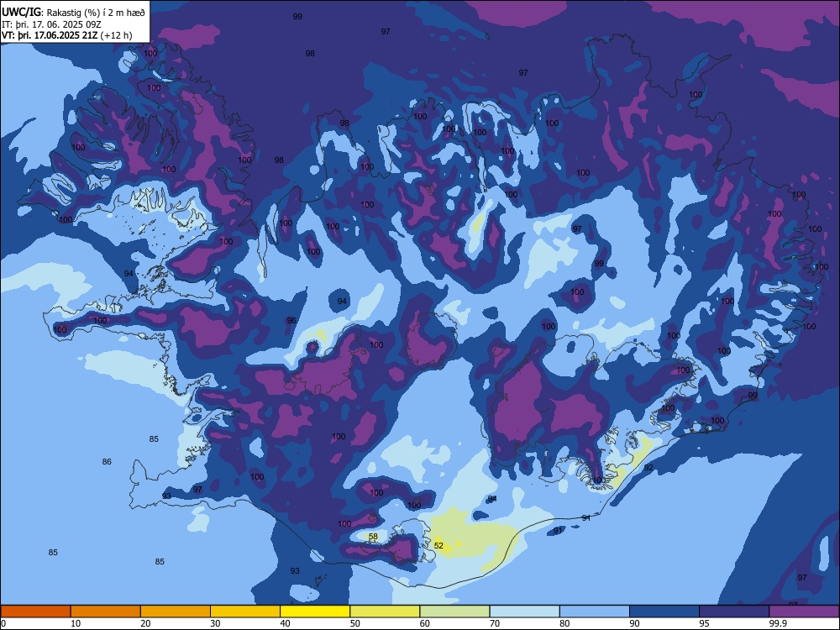Click the dark orange 0–10 legend swatch
Image resolution: width=840 pixels, height=630 pixels.
click(x=36, y=612)
